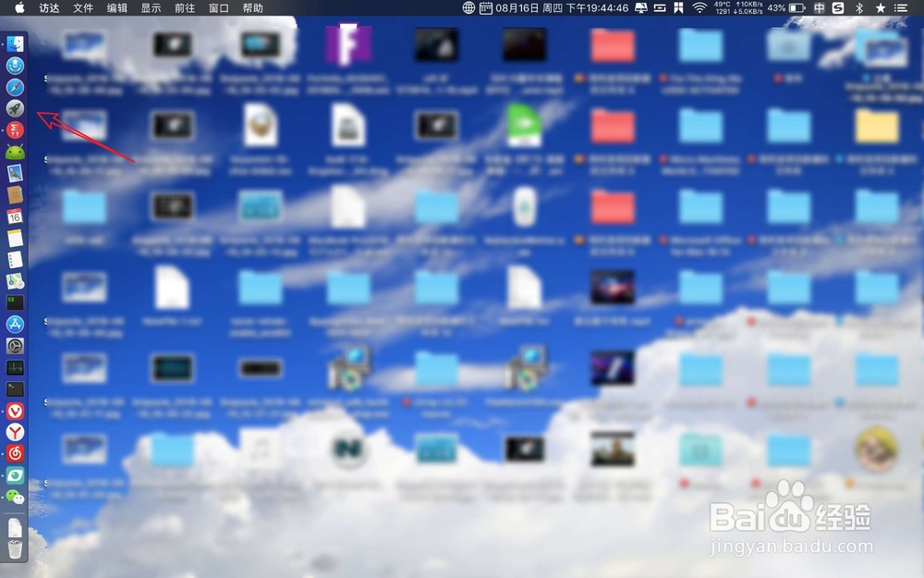Viewport: 924px width, 578px height.
Task: Open WeChat from the Dock
Action: tap(15, 497)
